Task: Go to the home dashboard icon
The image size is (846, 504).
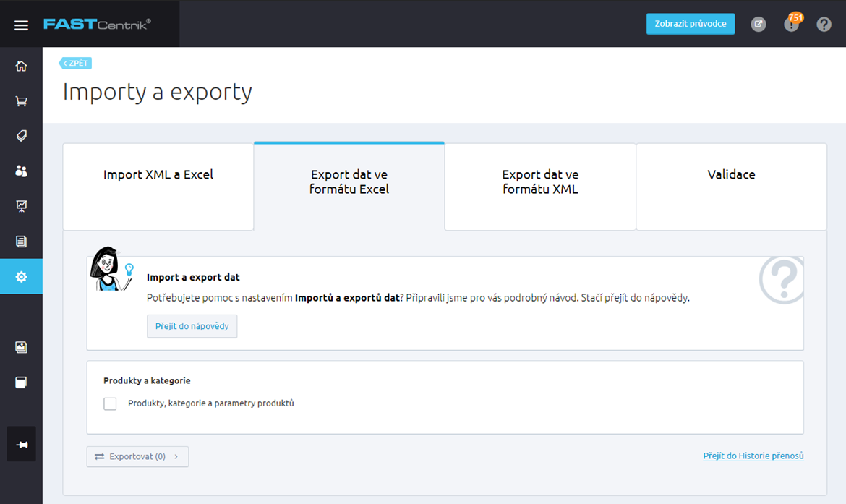Action: 21,66
